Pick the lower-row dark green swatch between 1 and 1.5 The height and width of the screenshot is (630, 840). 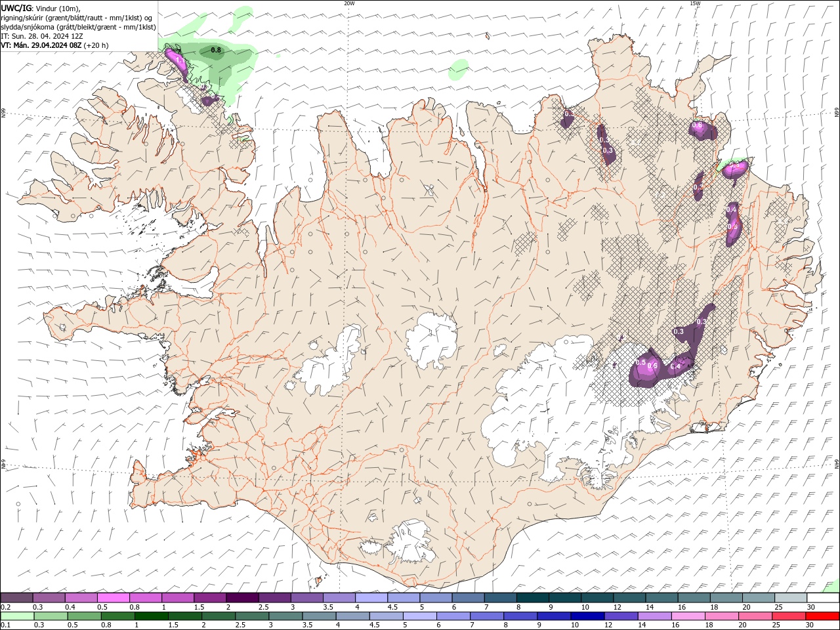151,616
